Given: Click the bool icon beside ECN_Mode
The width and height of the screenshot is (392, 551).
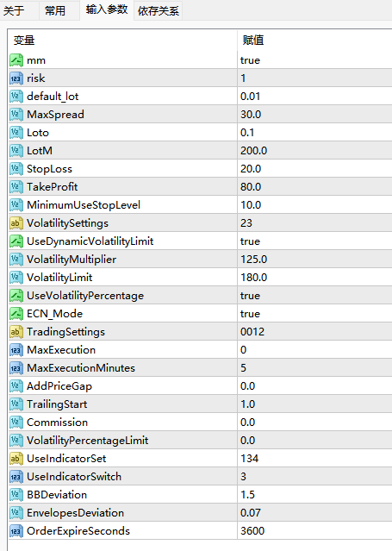Looking at the screenshot, I should [x=16, y=314].
